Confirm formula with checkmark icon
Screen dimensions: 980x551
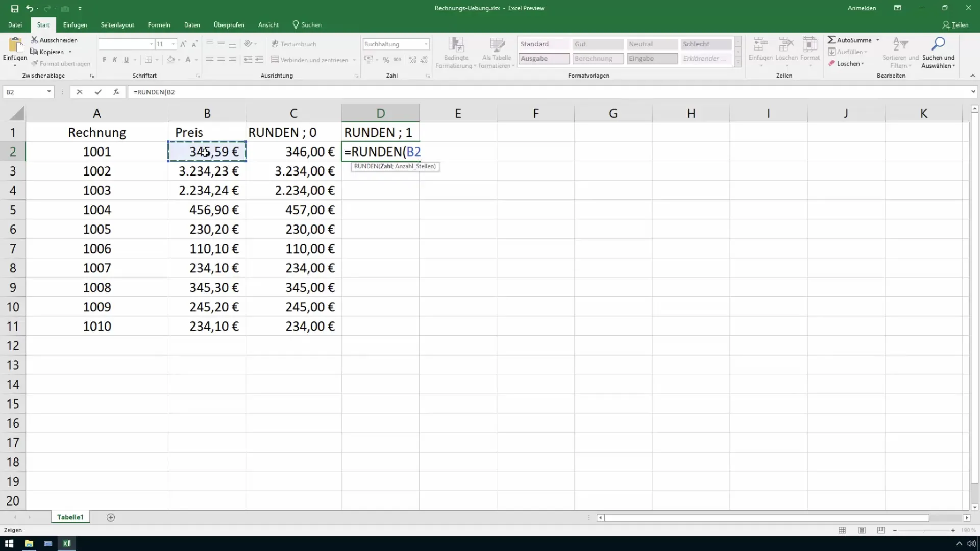click(97, 92)
